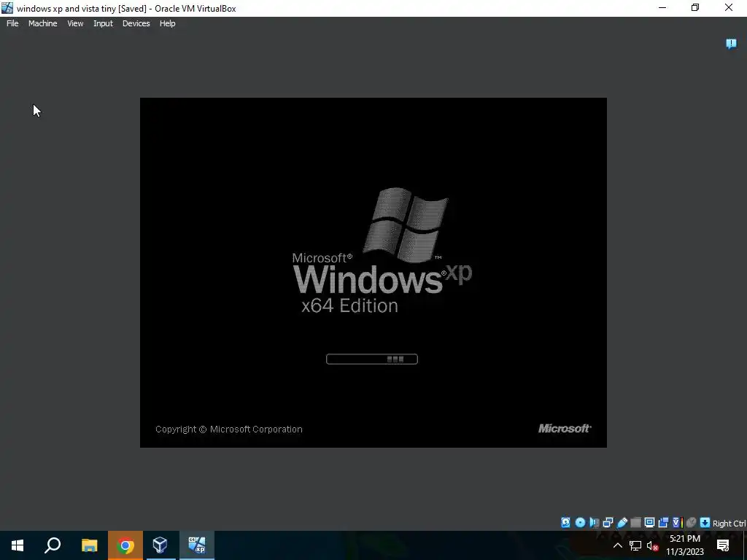Screen dimensions: 747x560
Task: Click the blue notification center icon at top right
Action: pyautogui.click(x=731, y=44)
